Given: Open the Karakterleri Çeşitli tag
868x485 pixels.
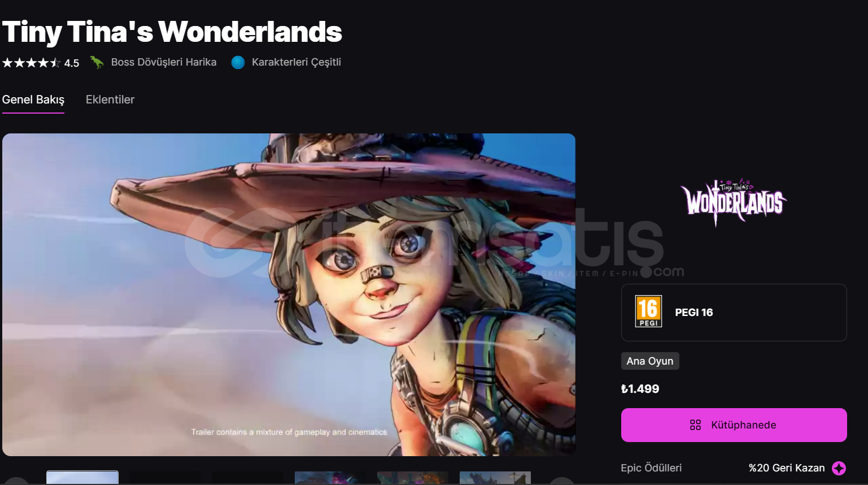Looking at the screenshot, I should 296,62.
